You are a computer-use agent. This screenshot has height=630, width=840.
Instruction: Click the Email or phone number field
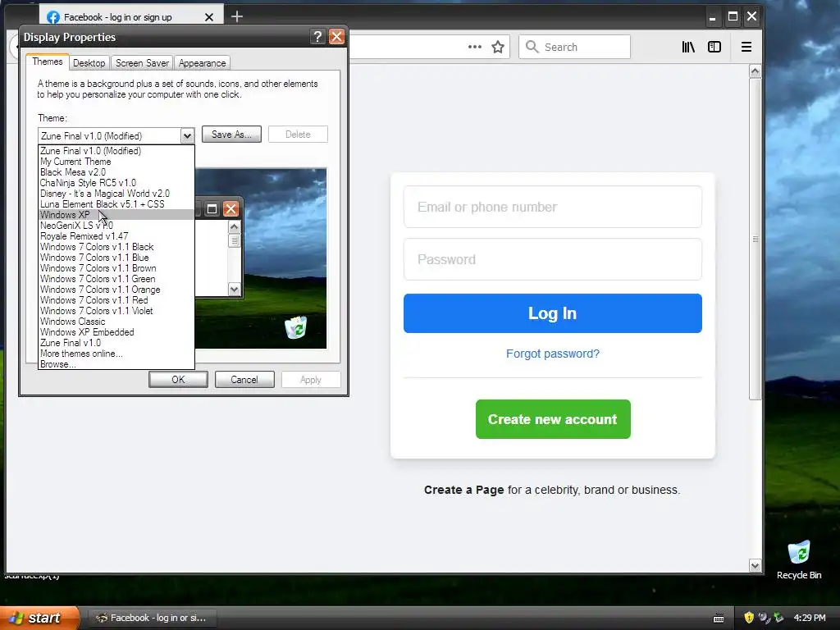(552, 207)
